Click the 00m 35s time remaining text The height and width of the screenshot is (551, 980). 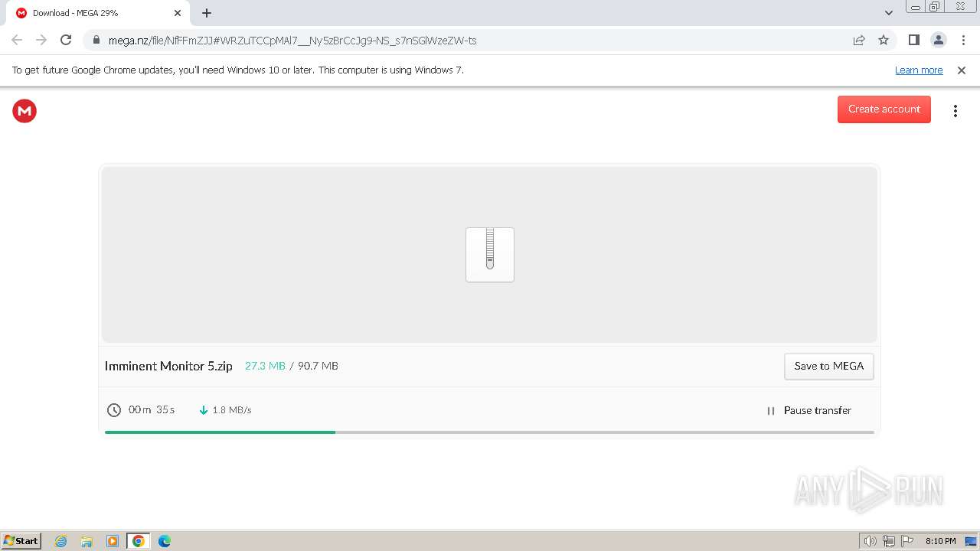[x=152, y=410]
